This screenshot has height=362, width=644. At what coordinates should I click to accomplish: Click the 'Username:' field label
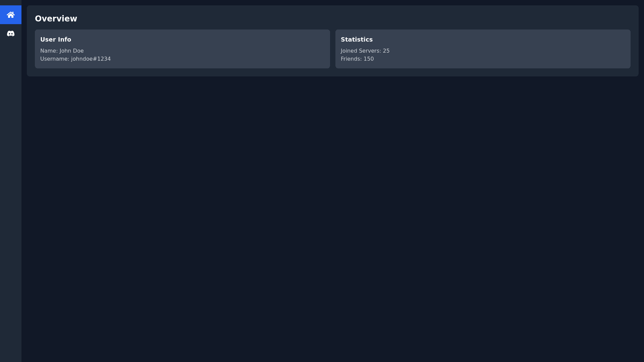click(x=55, y=59)
